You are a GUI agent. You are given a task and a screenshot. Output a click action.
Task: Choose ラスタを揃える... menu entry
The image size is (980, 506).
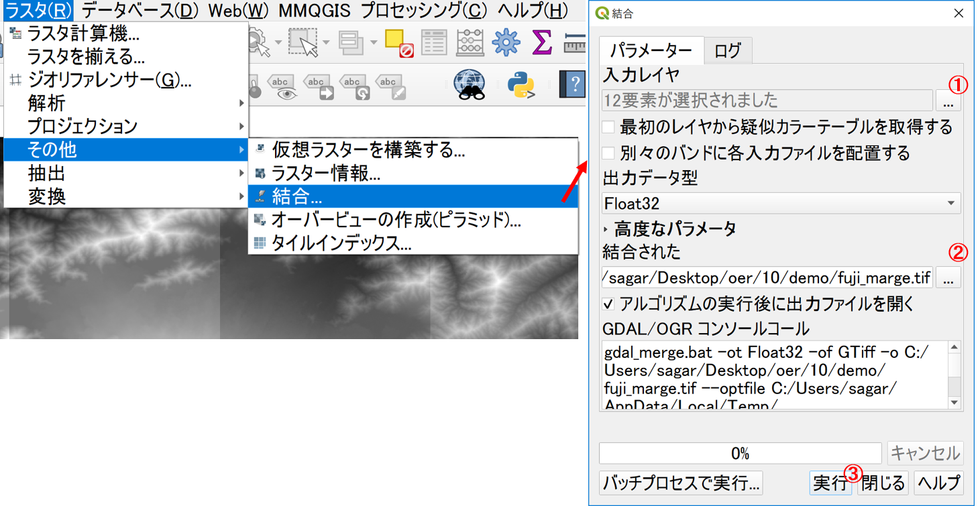pos(126,57)
